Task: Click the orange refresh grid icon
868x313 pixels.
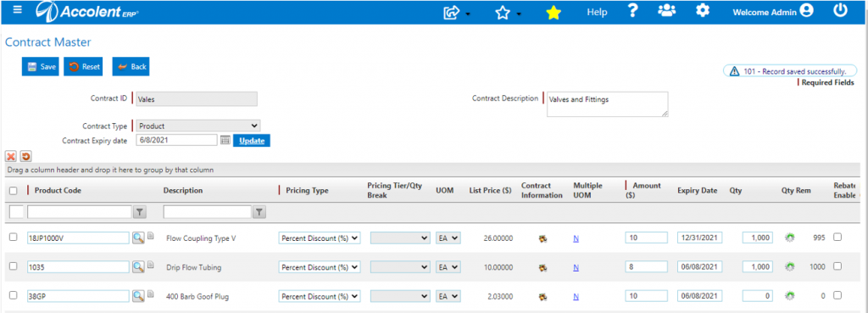Action: (25, 156)
